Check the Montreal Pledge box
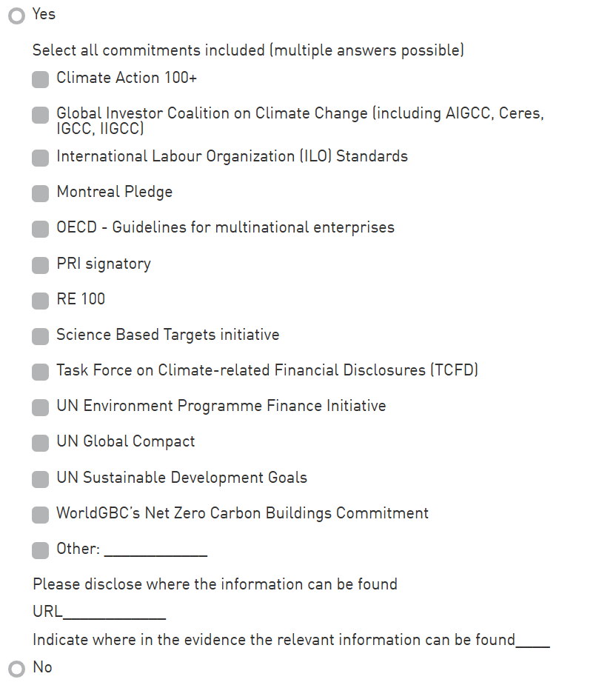616x685 pixels. [41, 193]
